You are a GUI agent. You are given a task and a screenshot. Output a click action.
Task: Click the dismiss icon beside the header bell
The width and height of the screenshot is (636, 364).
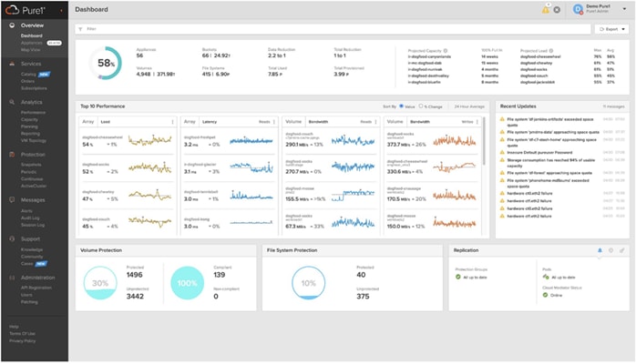click(x=557, y=10)
